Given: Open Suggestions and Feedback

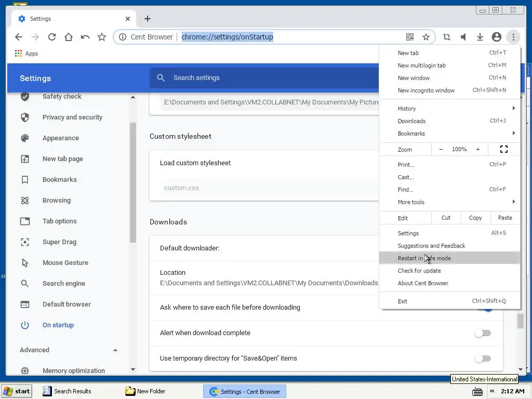Looking at the screenshot, I should [x=449, y=246].
